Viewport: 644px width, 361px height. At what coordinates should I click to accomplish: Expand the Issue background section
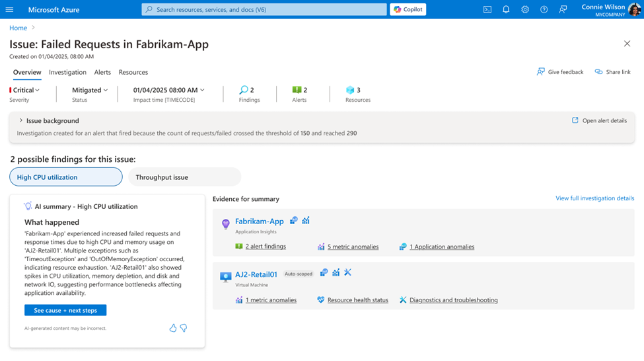[x=21, y=120]
